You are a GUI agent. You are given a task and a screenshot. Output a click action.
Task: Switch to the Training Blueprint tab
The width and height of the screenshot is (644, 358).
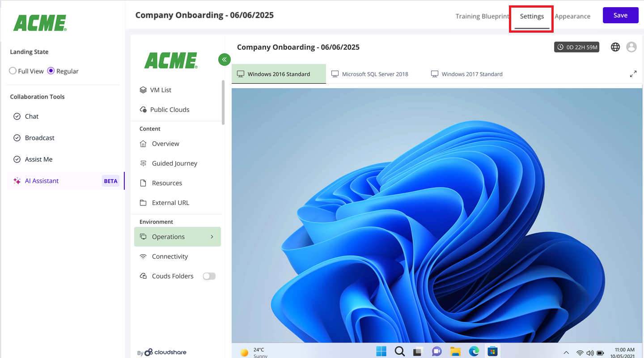click(x=482, y=16)
